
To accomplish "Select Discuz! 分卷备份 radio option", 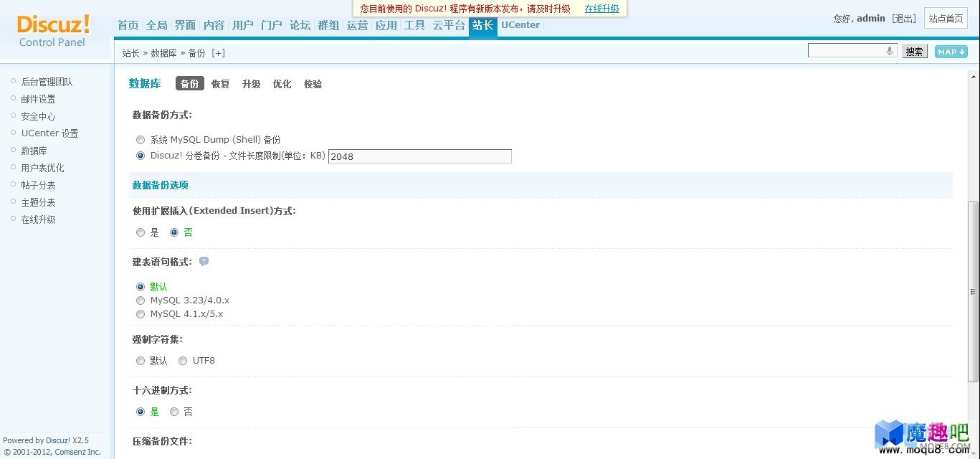I will point(141,156).
